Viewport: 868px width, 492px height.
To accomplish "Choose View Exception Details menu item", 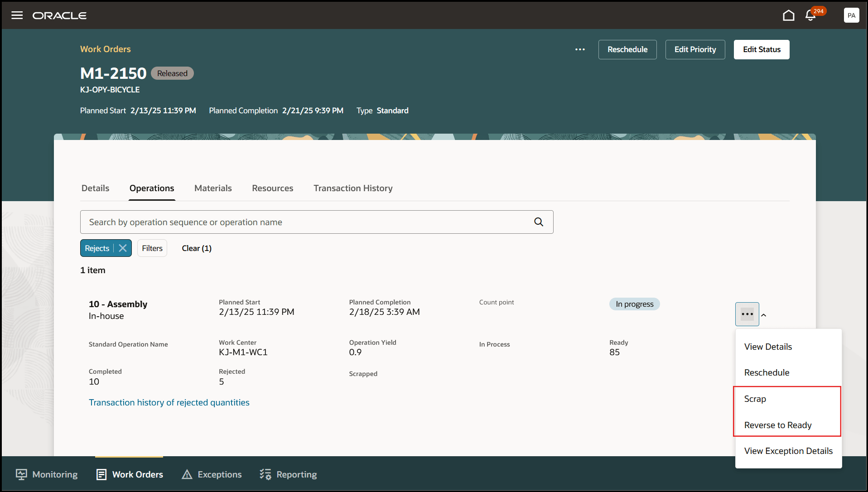I will pyautogui.click(x=788, y=451).
